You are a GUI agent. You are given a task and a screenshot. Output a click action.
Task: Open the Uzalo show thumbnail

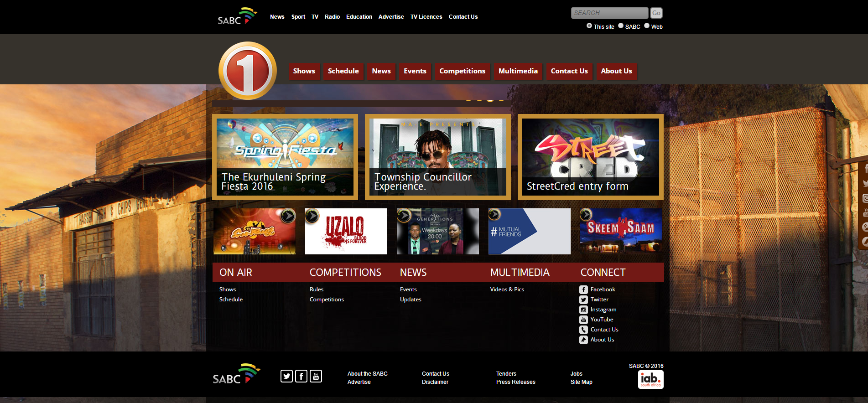[x=346, y=232]
